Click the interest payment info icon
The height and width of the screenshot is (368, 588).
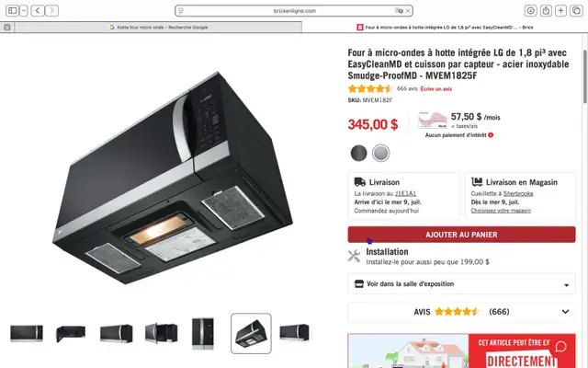pyautogui.click(x=491, y=135)
